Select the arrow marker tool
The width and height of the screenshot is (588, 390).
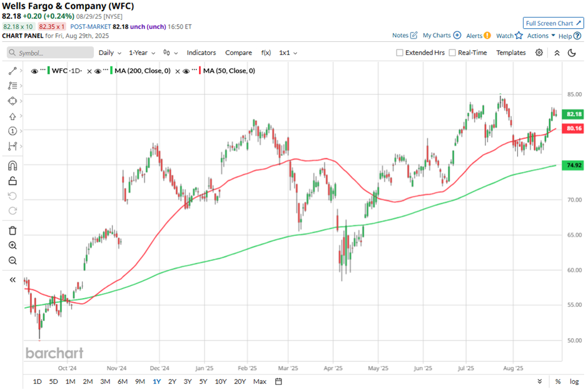tap(13, 116)
